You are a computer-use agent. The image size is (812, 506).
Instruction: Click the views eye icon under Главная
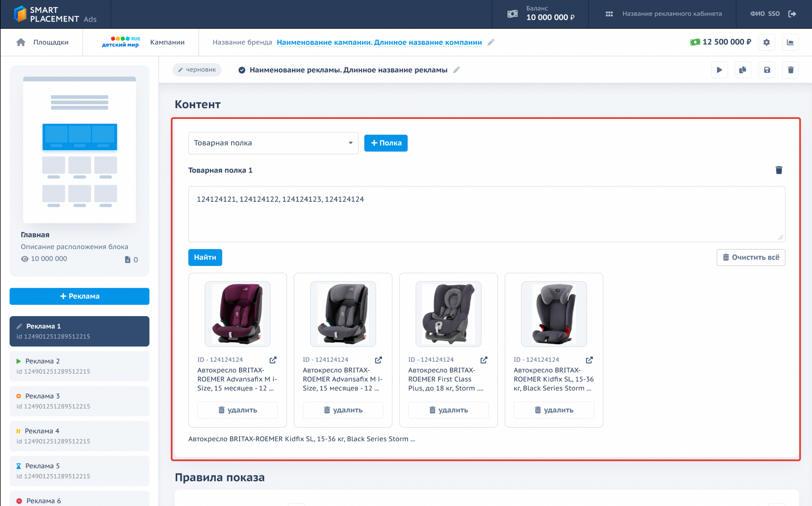25,259
